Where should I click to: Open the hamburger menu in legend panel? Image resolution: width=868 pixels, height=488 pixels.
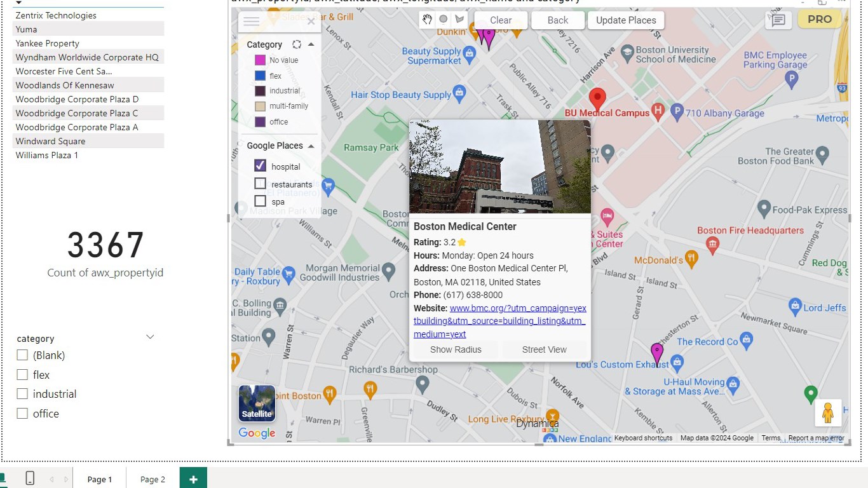click(x=252, y=22)
